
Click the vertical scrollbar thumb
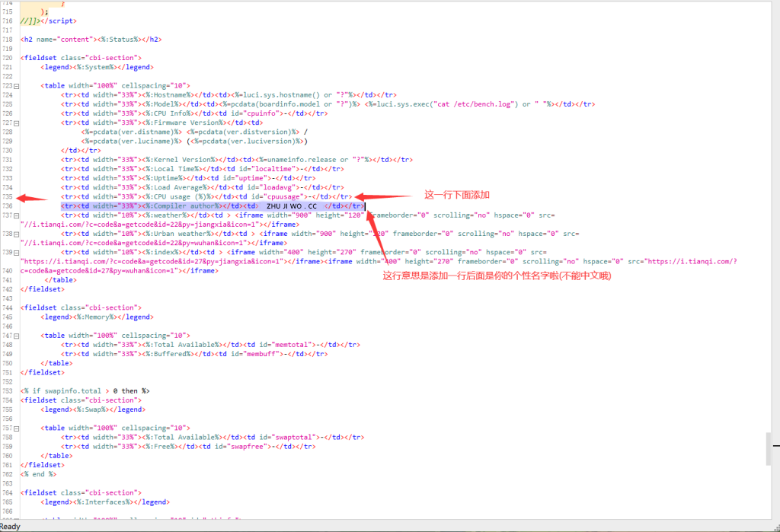tap(768, 449)
